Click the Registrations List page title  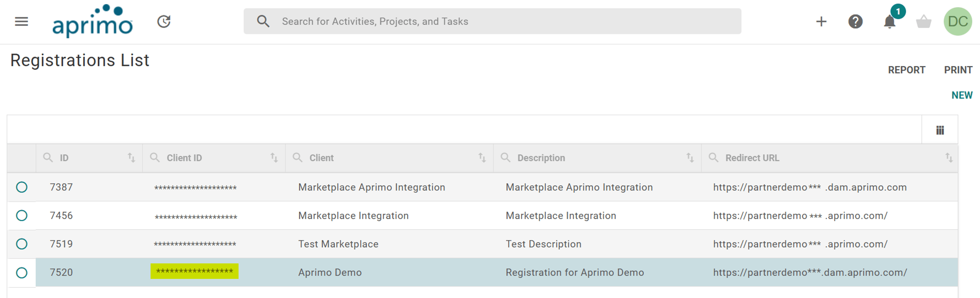[x=80, y=60]
